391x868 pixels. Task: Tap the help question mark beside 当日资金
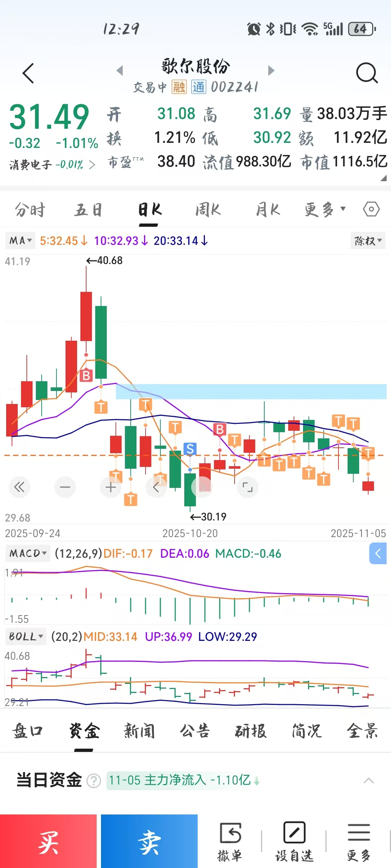94,781
